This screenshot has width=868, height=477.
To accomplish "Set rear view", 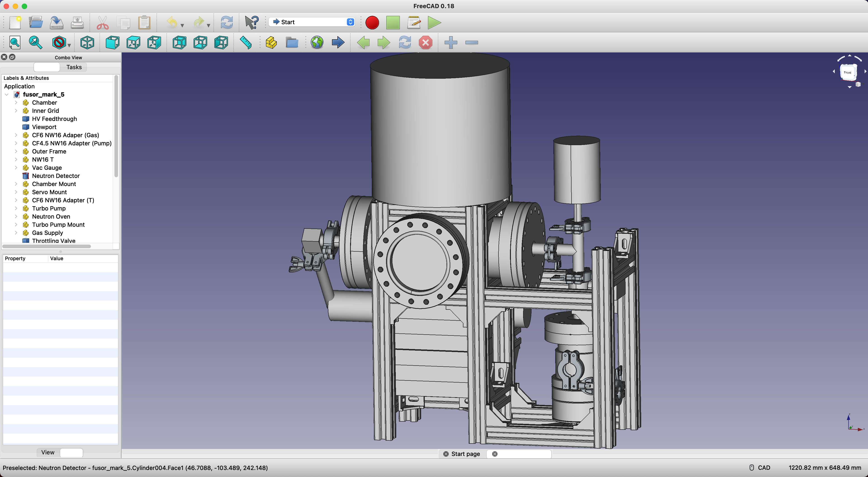I will pos(180,43).
